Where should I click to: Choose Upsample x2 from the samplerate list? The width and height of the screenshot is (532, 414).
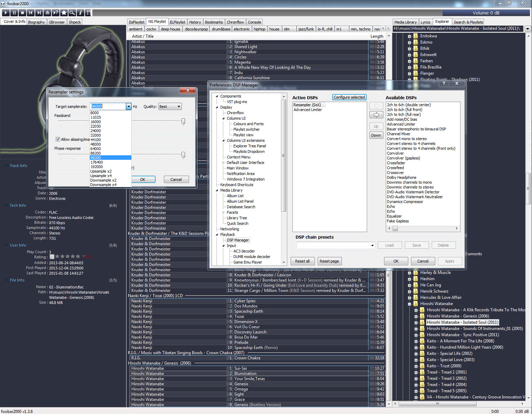110,171
